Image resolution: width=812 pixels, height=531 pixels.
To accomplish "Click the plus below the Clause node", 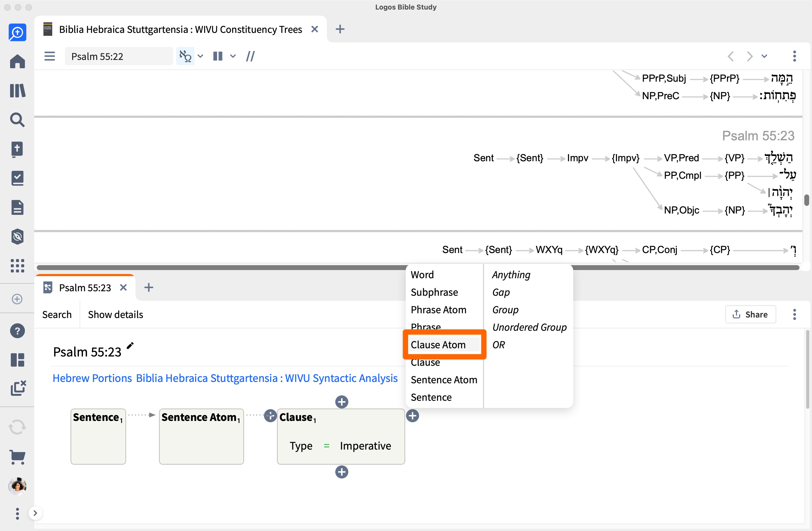I will (x=342, y=472).
